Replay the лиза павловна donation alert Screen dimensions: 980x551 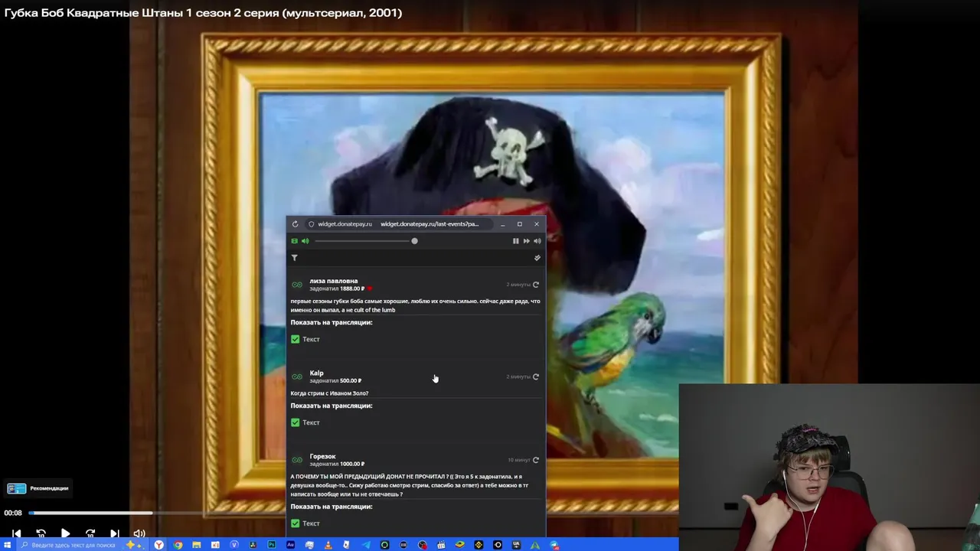536,285
